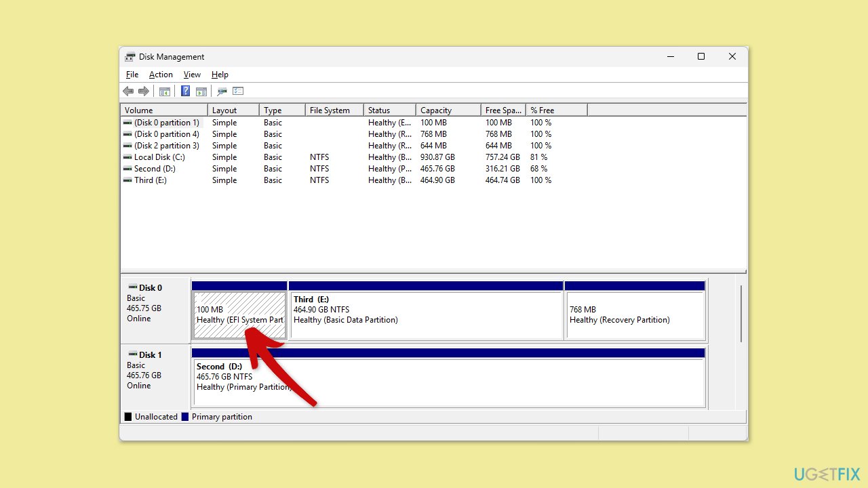Click the Back arrow toolbar icon
This screenshot has height=488, width=868.
point(128,91)
